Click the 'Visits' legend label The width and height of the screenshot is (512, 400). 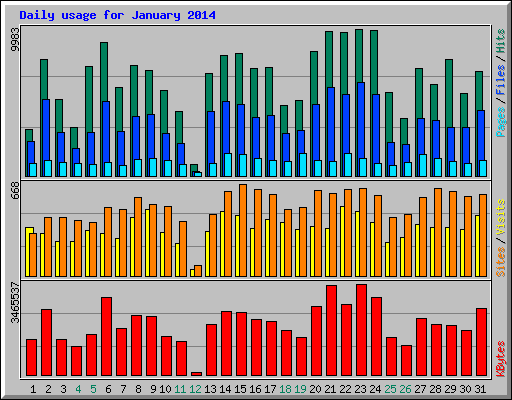(x=500, y=218)
